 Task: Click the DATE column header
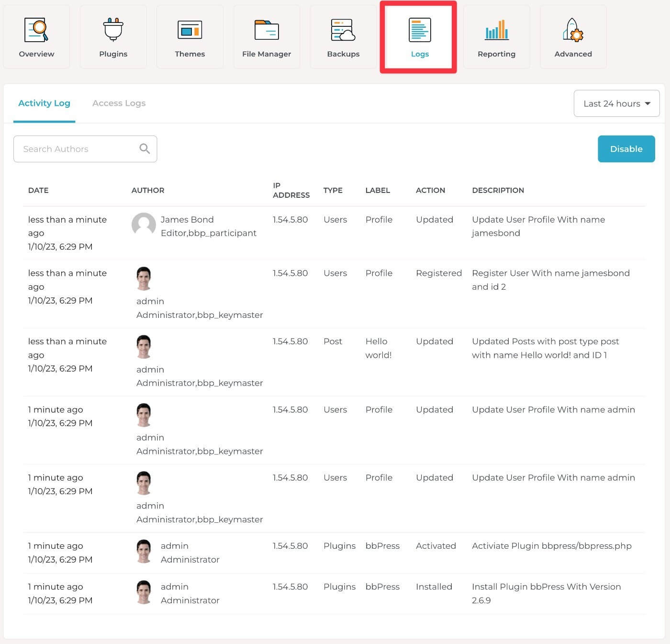pos(38,190)
